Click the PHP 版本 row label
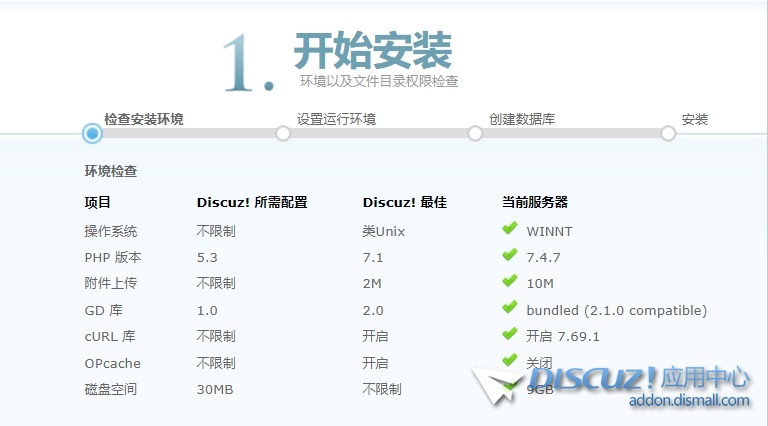The height and width of the screenshot is (426, 768). pos(113,258)
